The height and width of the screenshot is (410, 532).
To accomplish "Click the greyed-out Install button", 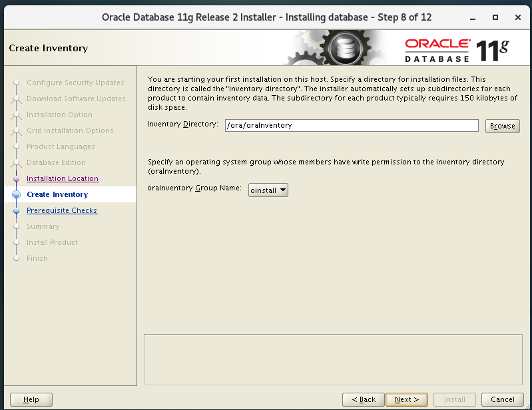I will point(454,399).
